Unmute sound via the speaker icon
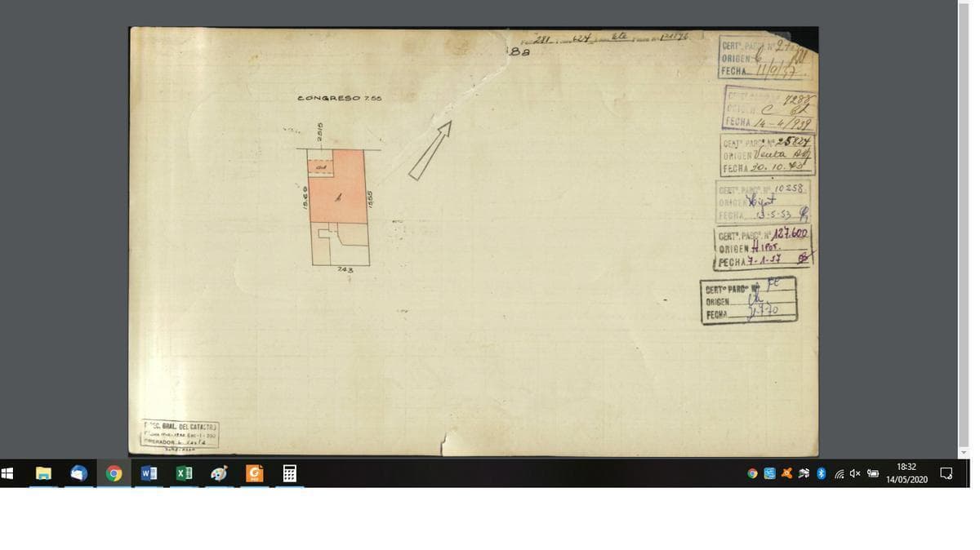The image size is (980, 550). (x=855, y=473)
